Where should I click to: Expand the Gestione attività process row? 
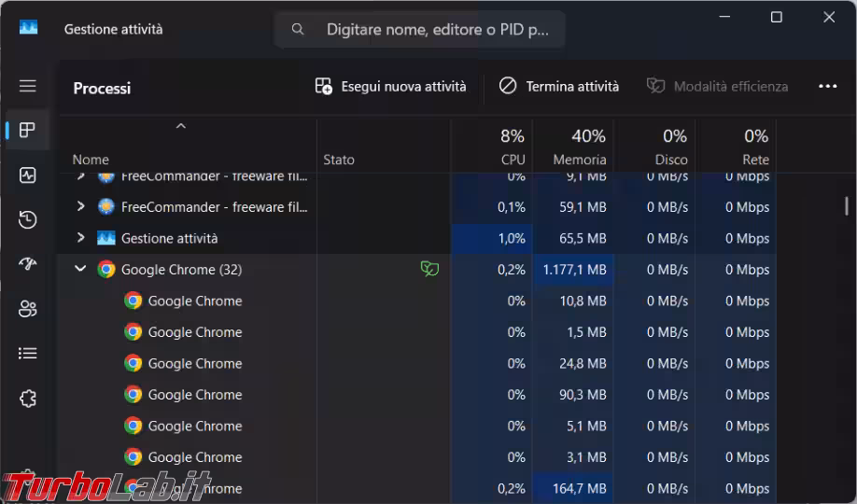tap(80, 237)
